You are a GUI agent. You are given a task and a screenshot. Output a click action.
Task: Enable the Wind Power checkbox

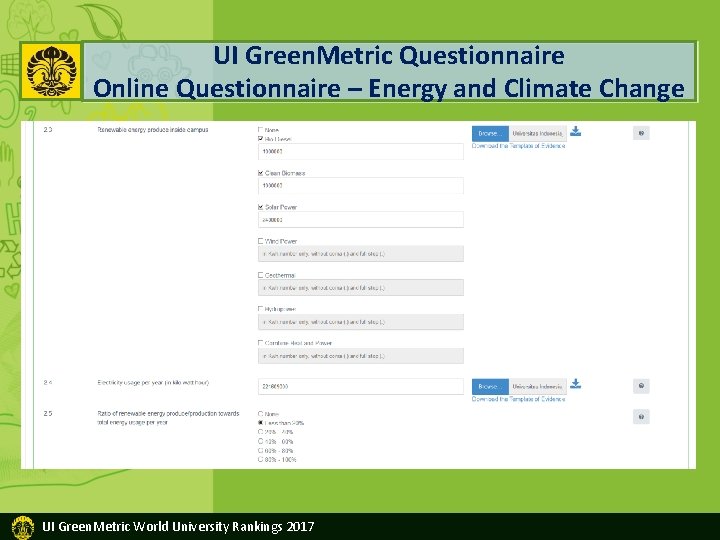pos(260,241)
